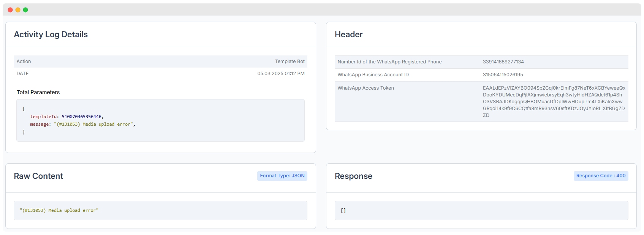This screenshot has height=235, width=644.
Task: Click the empty Response body box
Action: pos(481,210)
